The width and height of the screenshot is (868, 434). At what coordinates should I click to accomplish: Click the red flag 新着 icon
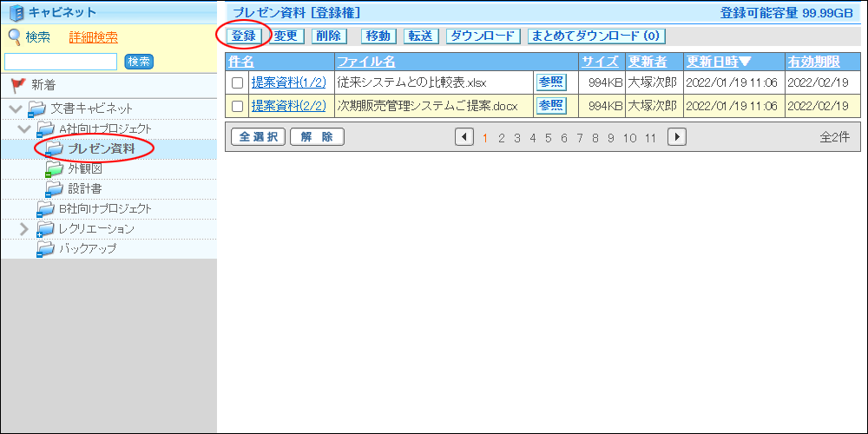[18, 85]
